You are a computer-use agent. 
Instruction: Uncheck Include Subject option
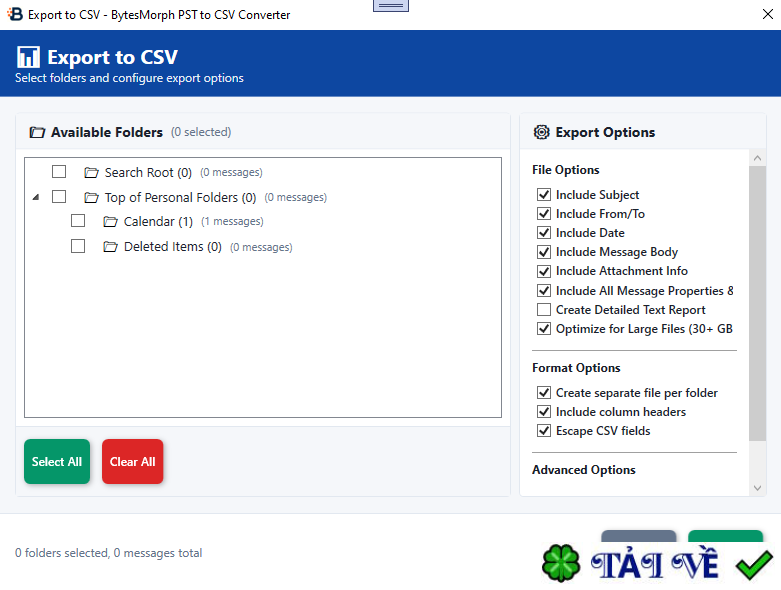coord(544,194)
